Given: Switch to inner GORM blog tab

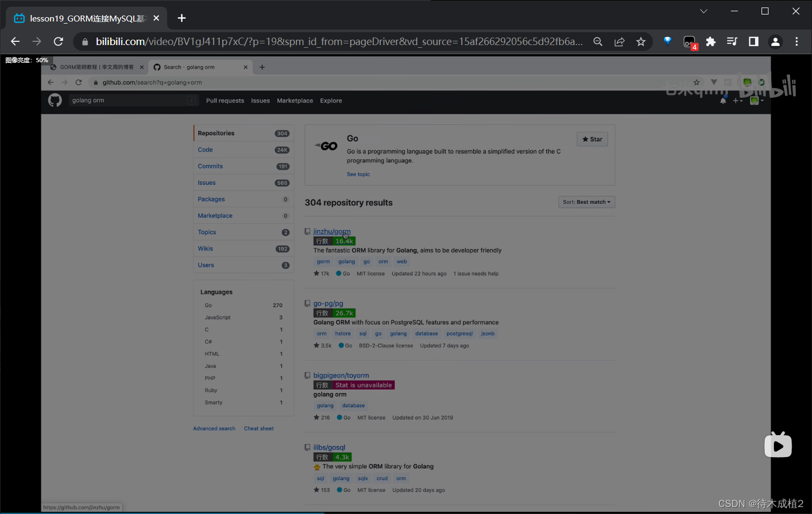Looking at the screenshot, I should tap(97, 67).
